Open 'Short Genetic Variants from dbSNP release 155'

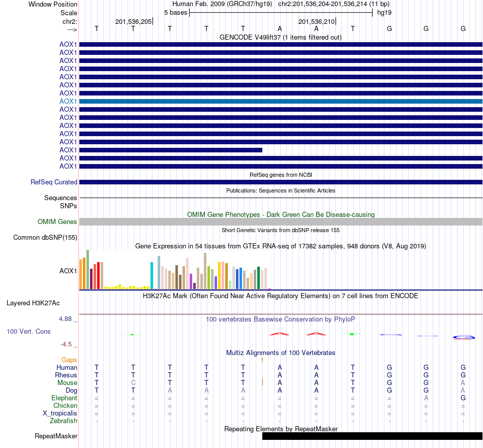coord(281,230)
